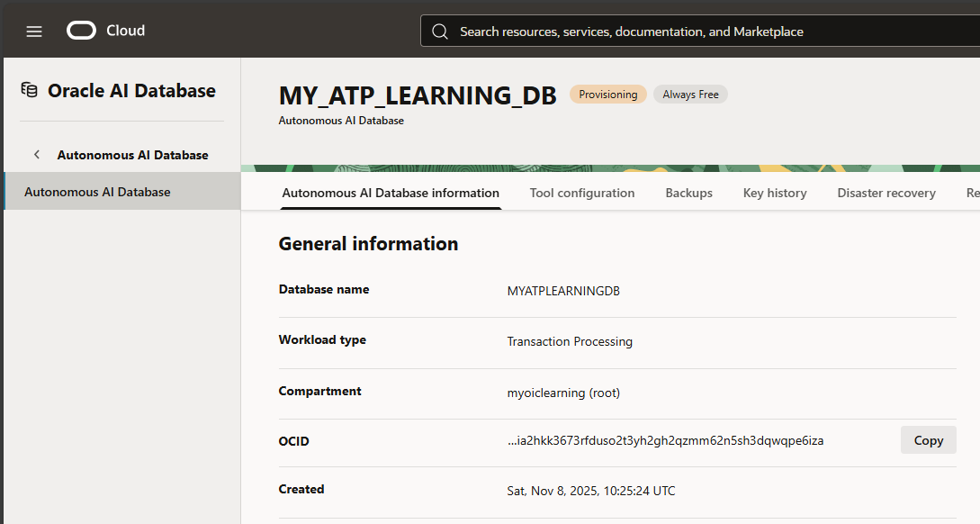Switch to Autonomous AI Database information tab
The width and height of the screenshot is (980, 524).
[391, 193]
